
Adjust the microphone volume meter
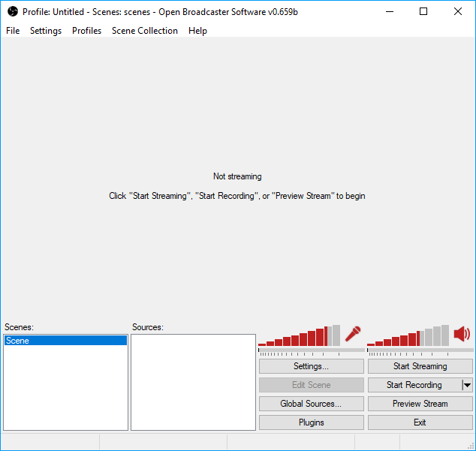[x=299, y=335]
